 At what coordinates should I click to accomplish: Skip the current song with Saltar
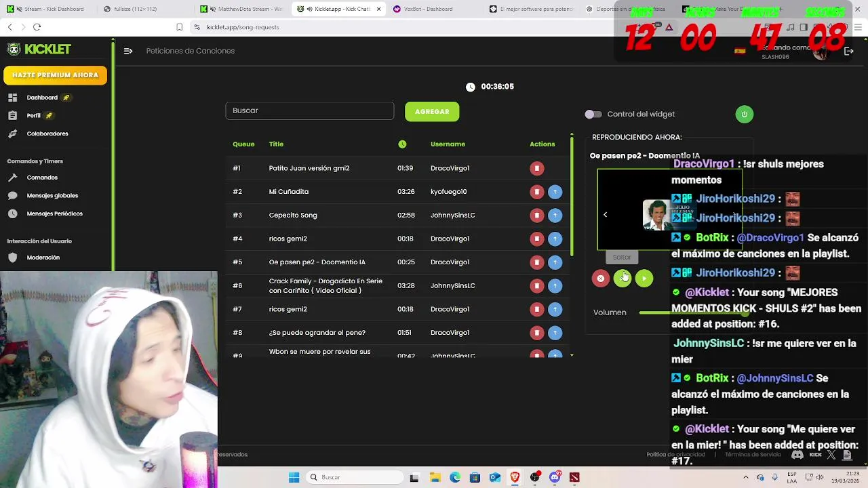point(622,279)
